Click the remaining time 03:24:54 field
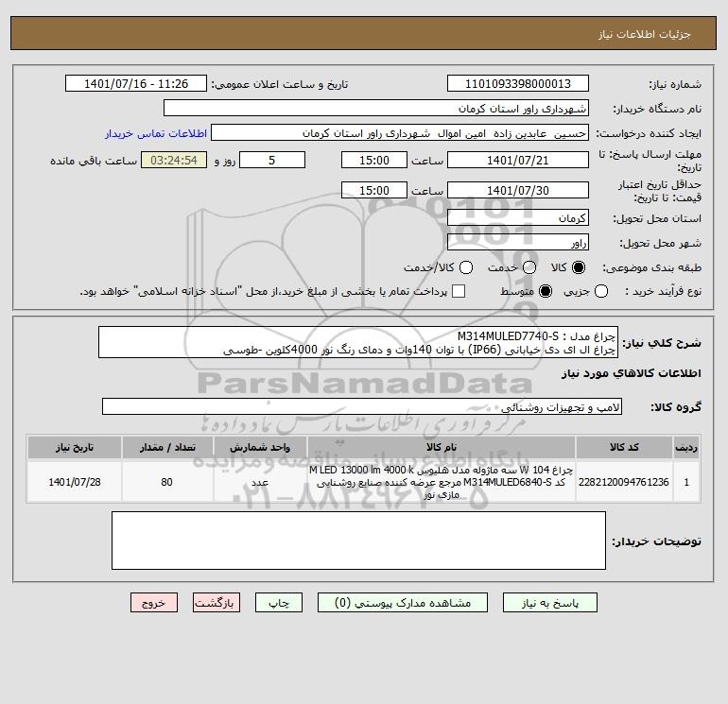Viewport: 728px width, 704px height. tap(174, 160)
